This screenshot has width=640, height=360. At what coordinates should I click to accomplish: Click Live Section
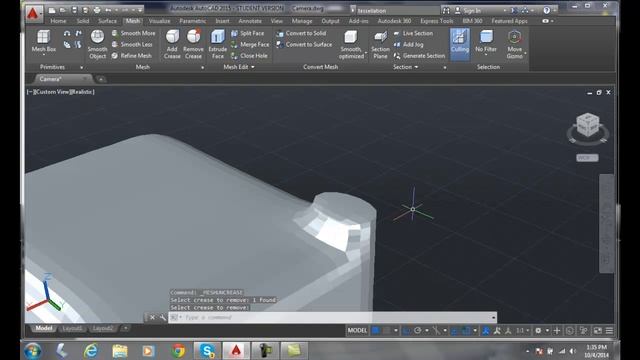pos(413,33)
